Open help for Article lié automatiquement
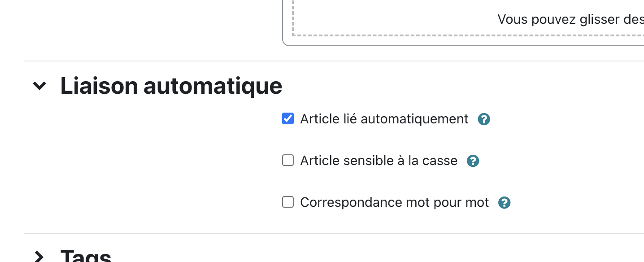Screen dimensions: 644x262 (484, 119)
